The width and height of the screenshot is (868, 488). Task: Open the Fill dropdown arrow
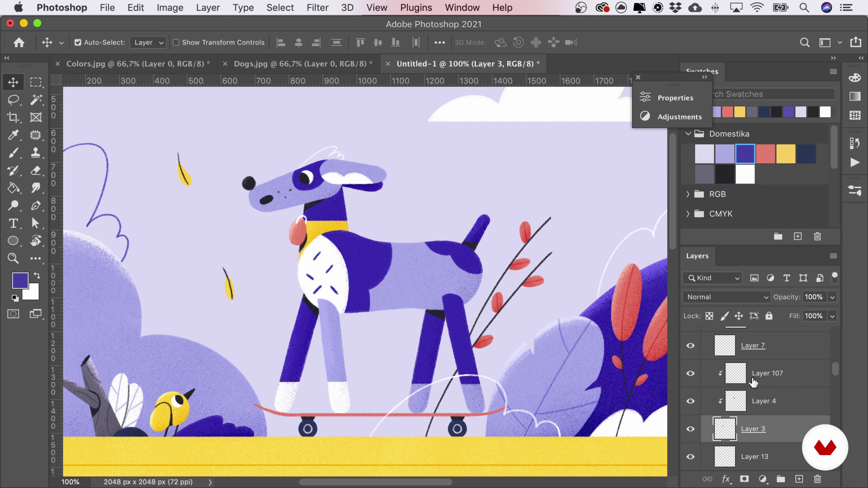(x=832, y=316)
